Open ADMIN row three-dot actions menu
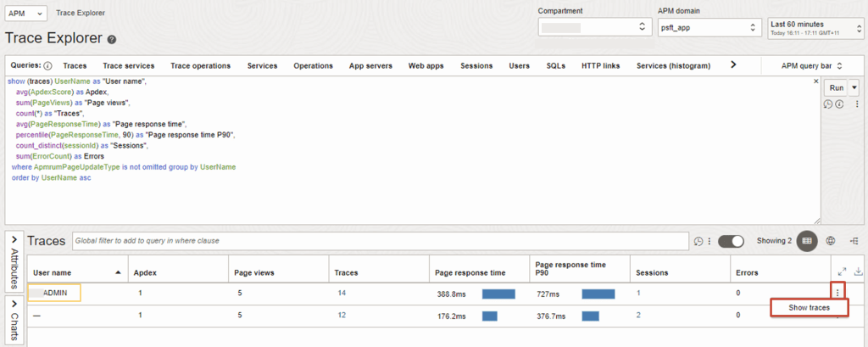868x347 pixels. click(x=837, y=293)
